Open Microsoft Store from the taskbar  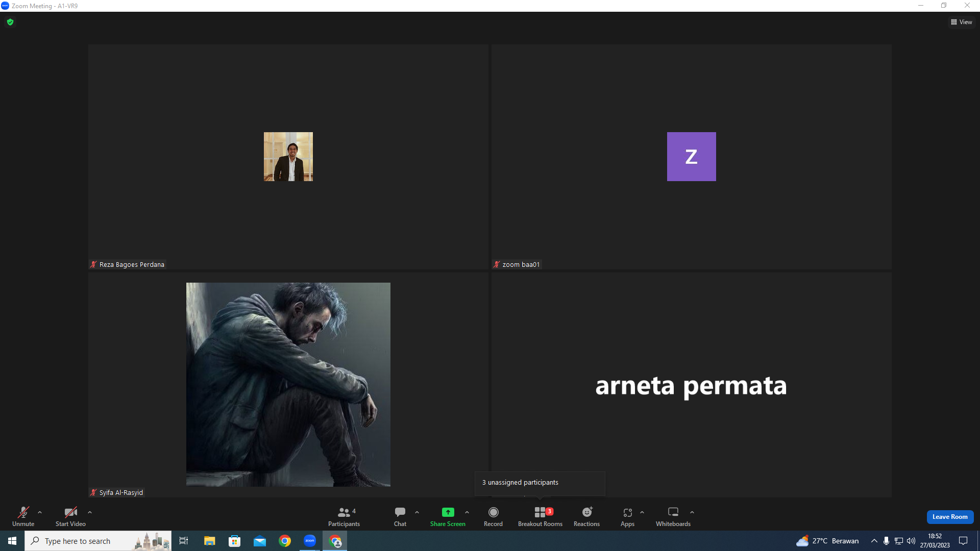click(x=234, y=541)
